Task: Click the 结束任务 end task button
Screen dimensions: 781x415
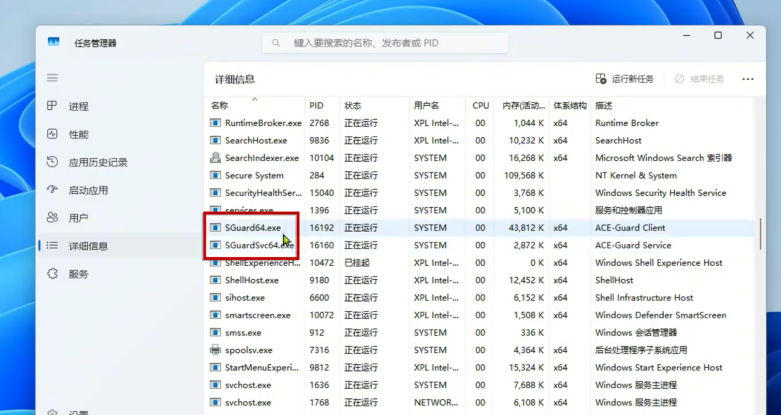Action: (699, 79)
